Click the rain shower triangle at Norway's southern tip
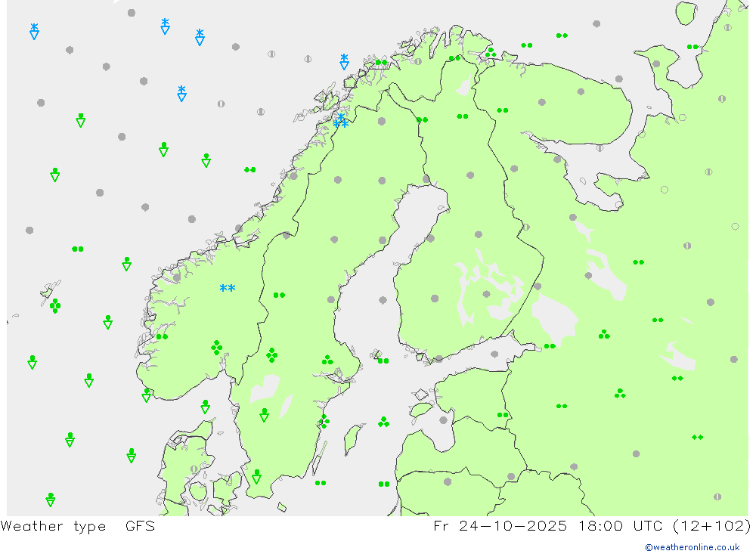The width and height of the screenshot is (756, 554). tap(147, 395)
